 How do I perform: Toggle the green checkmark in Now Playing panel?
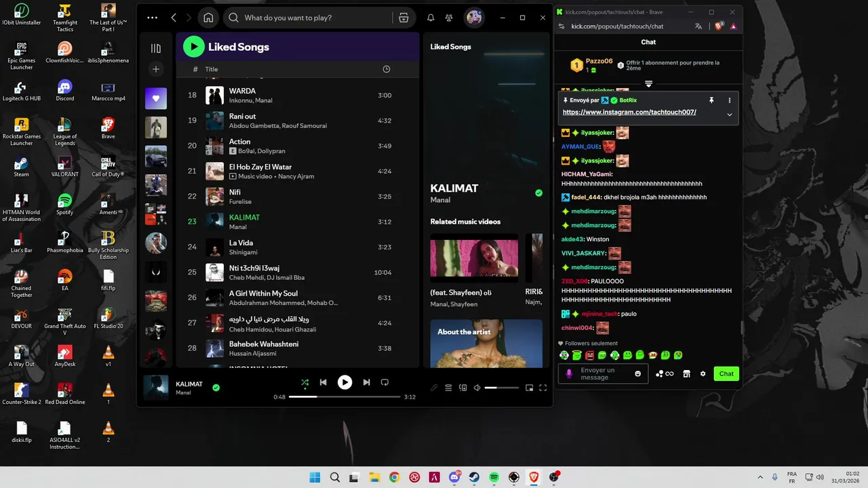point(538,193)
